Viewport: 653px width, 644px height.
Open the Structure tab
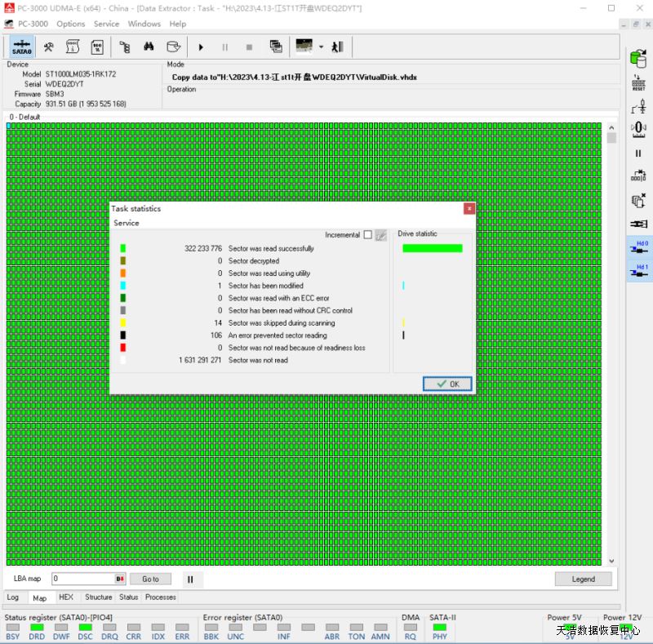[99, 597]
